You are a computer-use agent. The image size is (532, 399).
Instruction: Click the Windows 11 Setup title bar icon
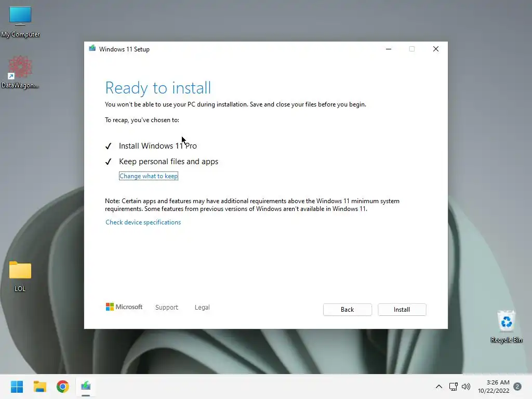(92, 48)
